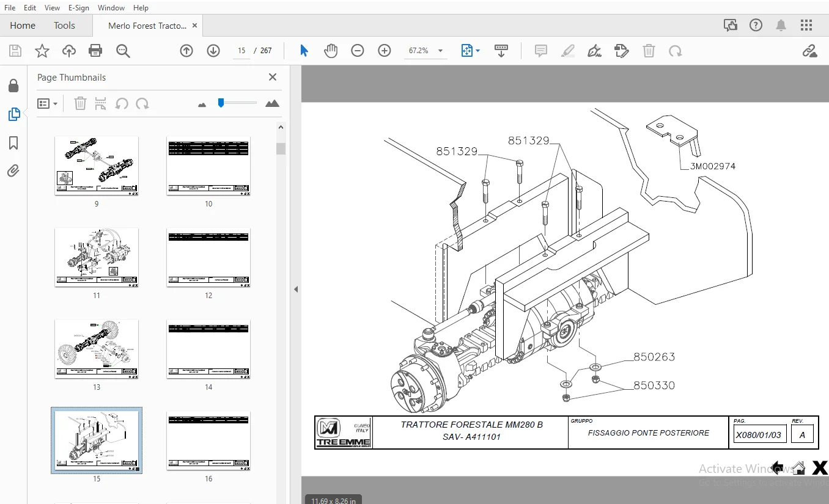Zoom in with plus icon
The height and width of the screenshot is (504, 829).
click(x=385, y=51)
